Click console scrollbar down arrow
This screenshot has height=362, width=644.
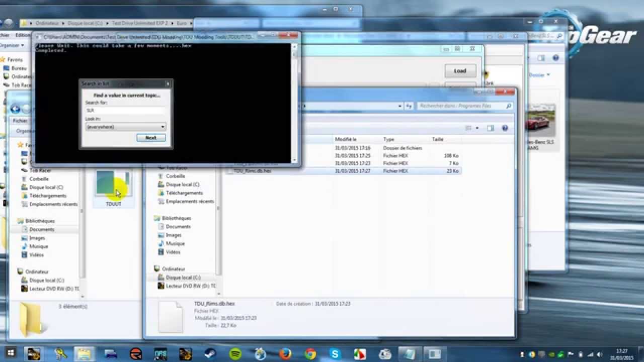295,160
